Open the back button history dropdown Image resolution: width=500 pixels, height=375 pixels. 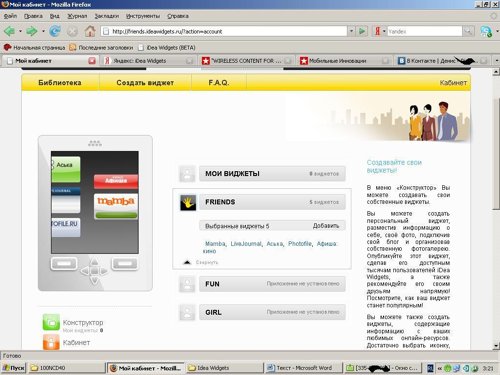20,32
